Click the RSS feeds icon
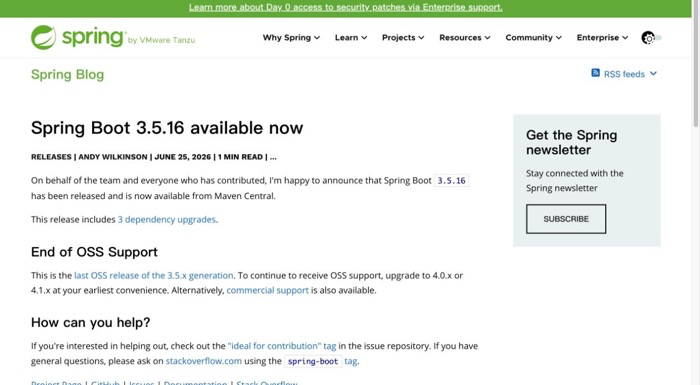The width and height of the screenshot is (700, 385). pyautogui.click(x=595, y=73)
